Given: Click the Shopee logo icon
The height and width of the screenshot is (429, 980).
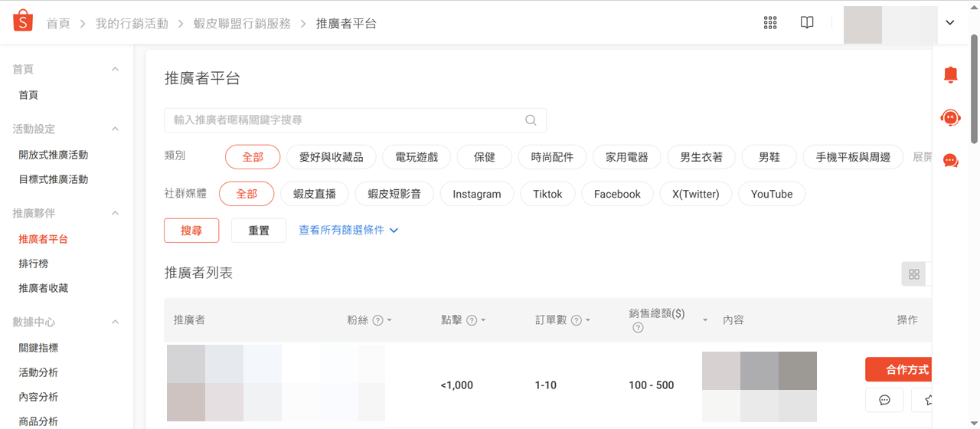Looking at the screenshot, I should (23, 21).
